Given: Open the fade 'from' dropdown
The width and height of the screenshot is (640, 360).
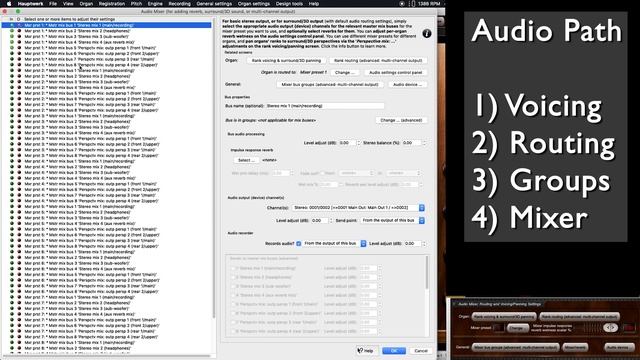Looking at the screenshot, I should (x=356, y=173).
